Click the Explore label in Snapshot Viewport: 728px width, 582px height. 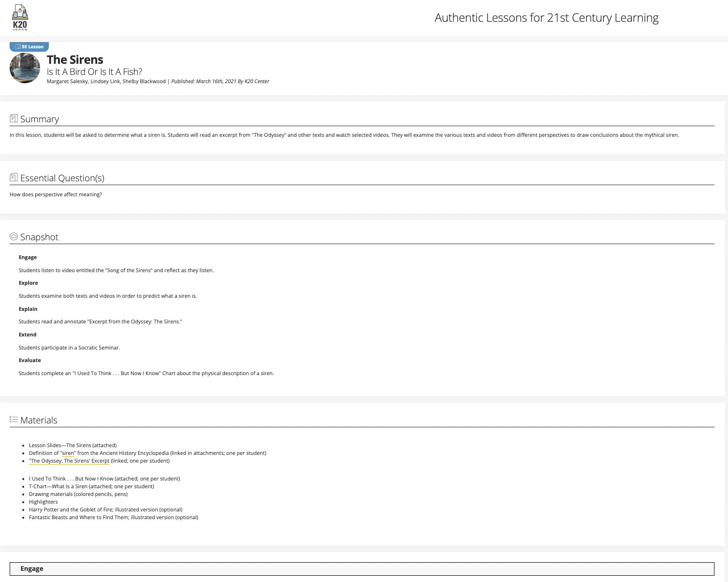(28, 283)
